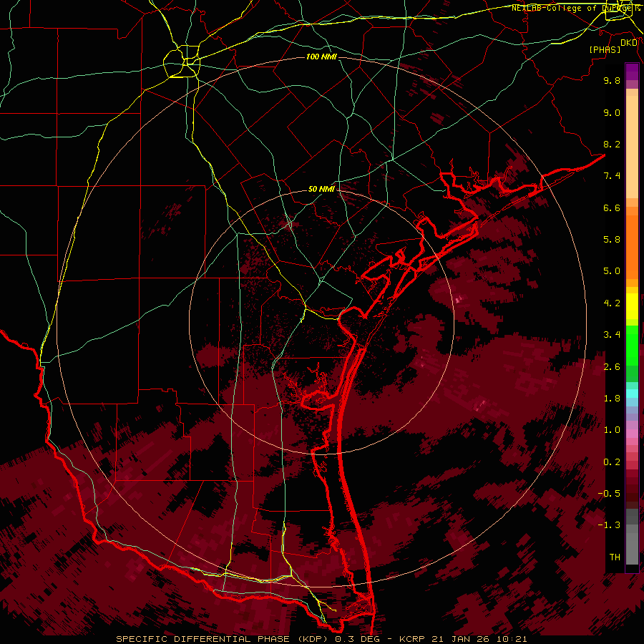The image size is (644, 644).
Task: Click the 3.4 value on the color scale
Action: pyautogui.click(x=612, y=335)
